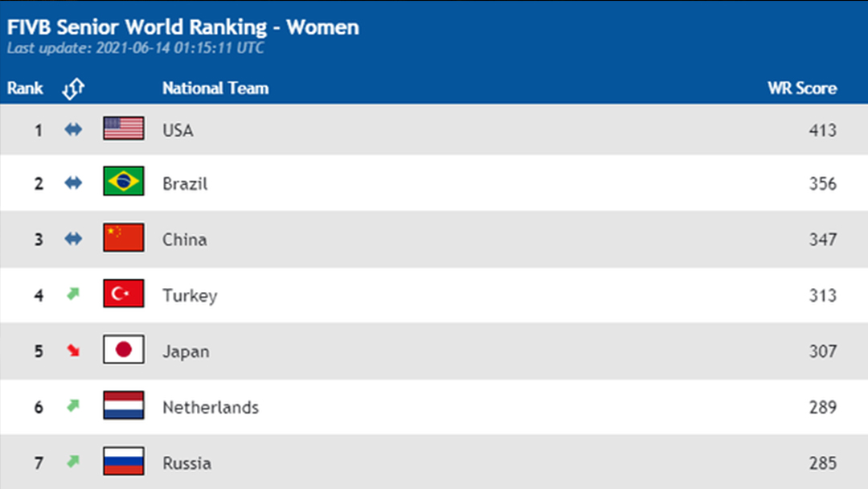Click Turkey's green upward trend arrow
The image size is (868, 489).
click(x=73, y=294)
